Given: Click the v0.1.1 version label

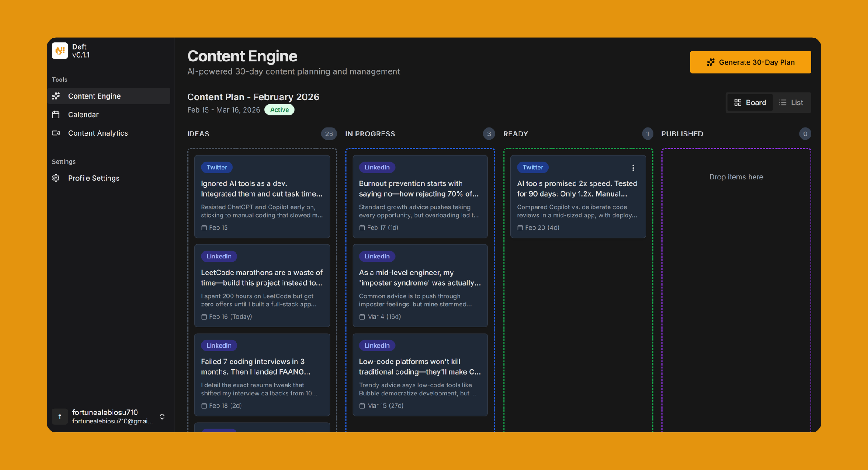Looking at the screenshot, I should tap(81, 55).
